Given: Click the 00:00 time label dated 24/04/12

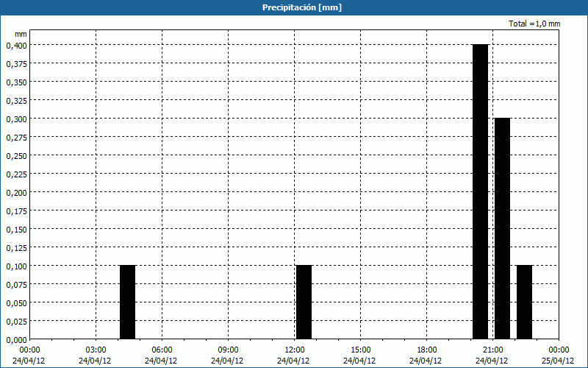Looking at the screenshot, I should 29,350.
